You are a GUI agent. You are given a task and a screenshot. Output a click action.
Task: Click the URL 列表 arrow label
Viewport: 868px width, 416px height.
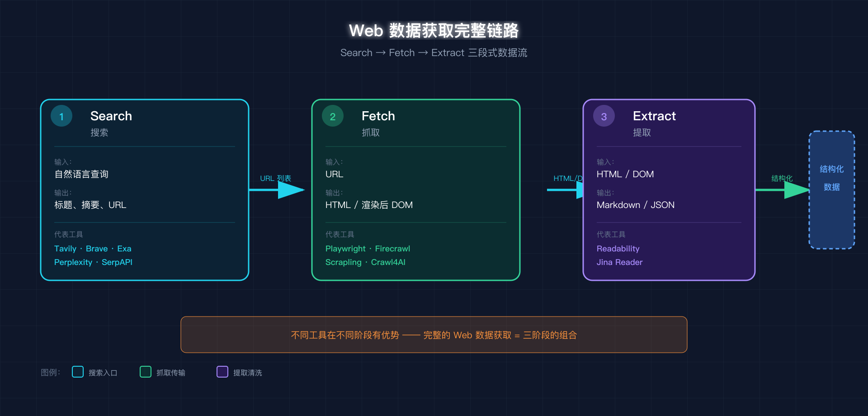276,178
